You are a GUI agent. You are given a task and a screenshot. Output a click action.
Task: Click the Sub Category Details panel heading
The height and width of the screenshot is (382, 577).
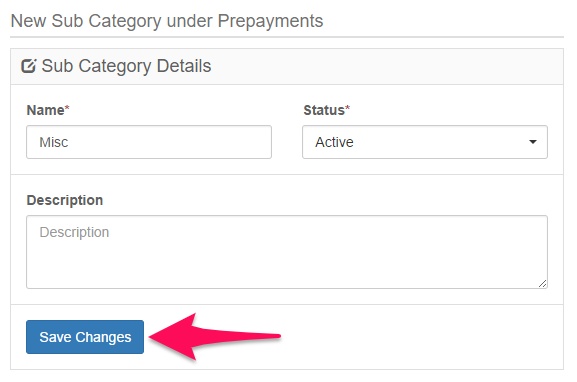[x=126, y=66]
